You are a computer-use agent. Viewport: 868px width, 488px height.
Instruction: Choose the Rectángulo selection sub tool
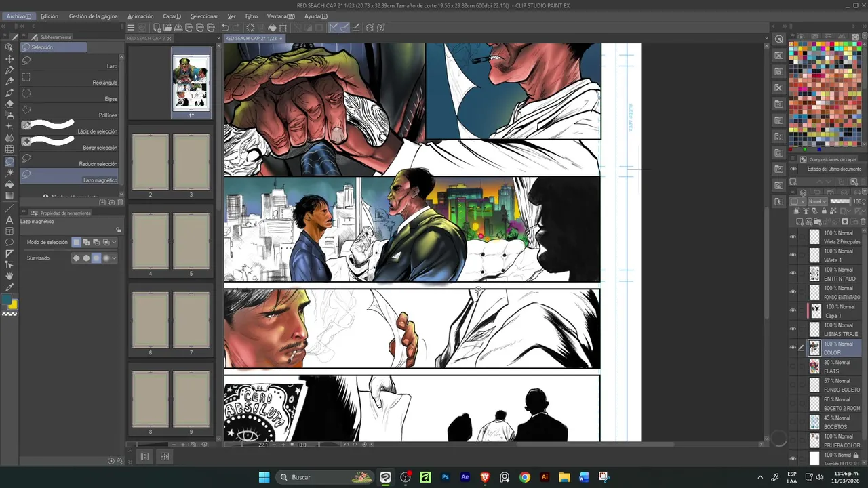pos(70,77)
